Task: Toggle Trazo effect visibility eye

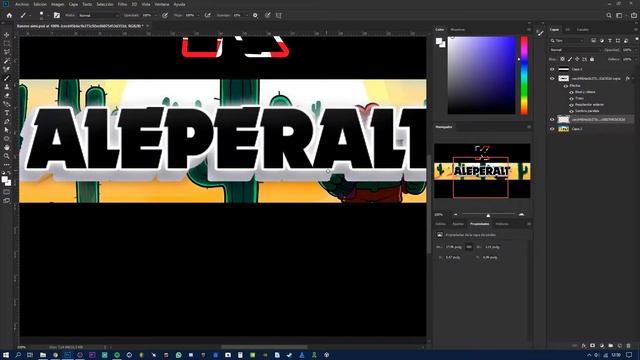Action: pos(571,98)
